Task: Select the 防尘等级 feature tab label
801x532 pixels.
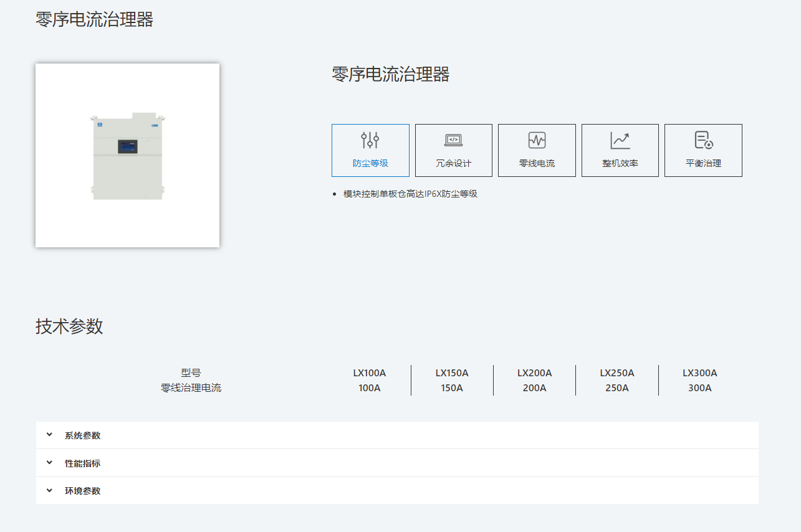Action: (x=370, y=163)
